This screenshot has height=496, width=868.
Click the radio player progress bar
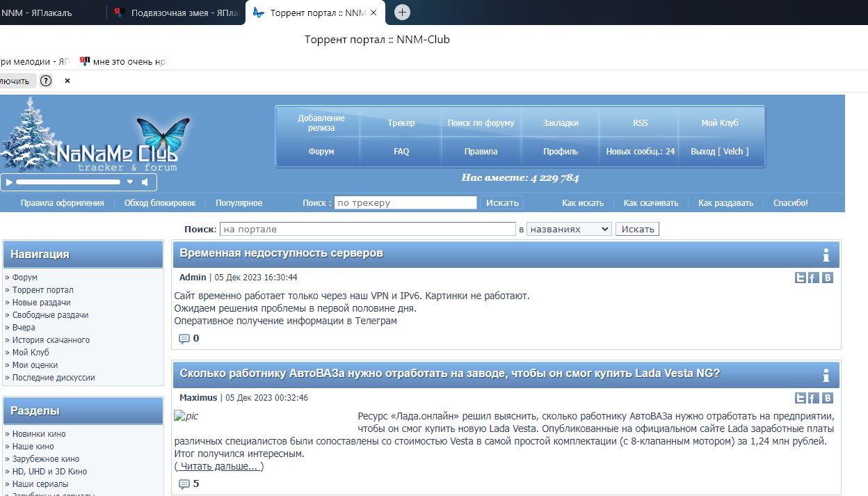(67, 182)
